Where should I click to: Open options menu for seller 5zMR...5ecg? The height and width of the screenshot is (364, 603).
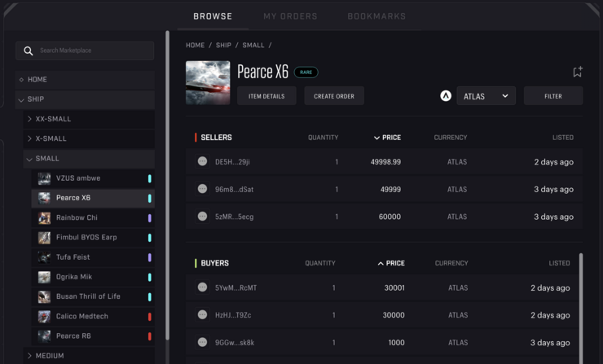pyautogui.click(x=202, y=217)
